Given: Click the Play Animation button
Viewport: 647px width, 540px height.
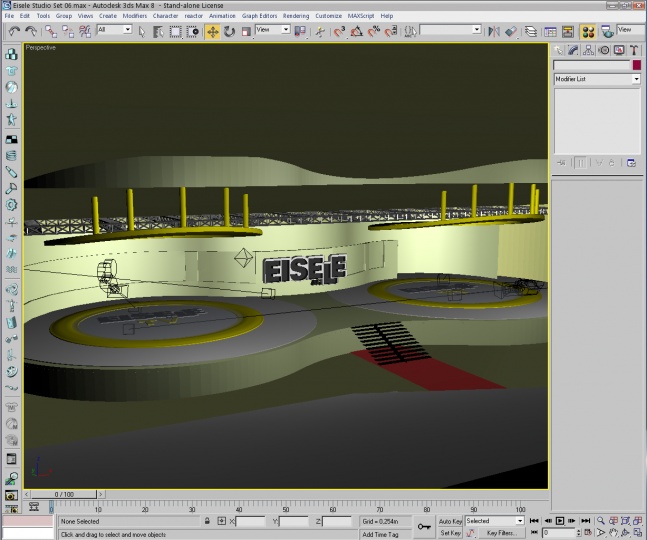Looking at the screenshot, I should [x=560, y=521].
